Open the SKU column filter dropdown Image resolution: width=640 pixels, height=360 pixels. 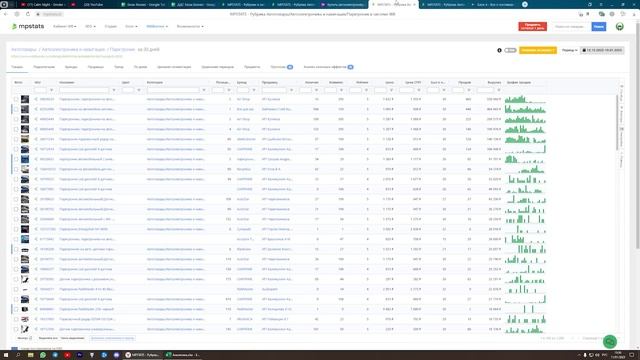click(51, 90)
